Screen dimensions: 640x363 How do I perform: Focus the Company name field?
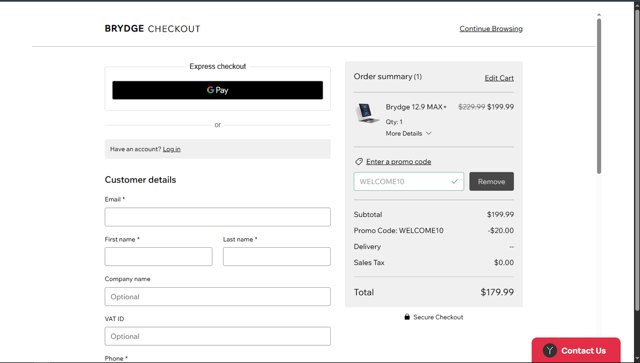pyautogui.click(x=218, y=296)
